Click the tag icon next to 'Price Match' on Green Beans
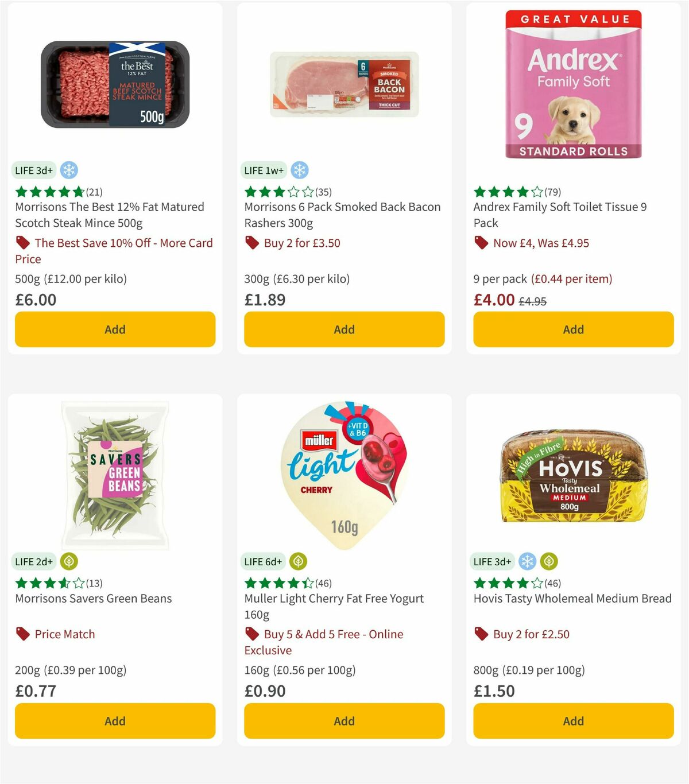 (23, 634)
